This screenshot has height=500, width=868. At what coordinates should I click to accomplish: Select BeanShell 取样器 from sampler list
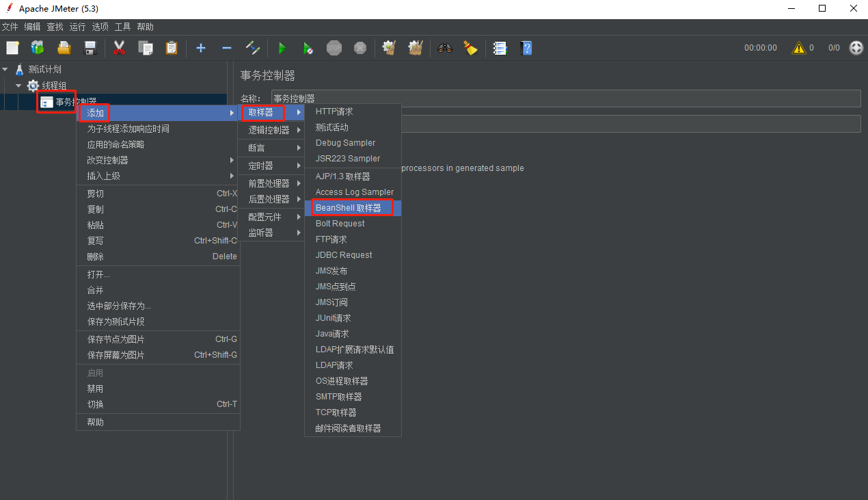click(x=353, y=208)
